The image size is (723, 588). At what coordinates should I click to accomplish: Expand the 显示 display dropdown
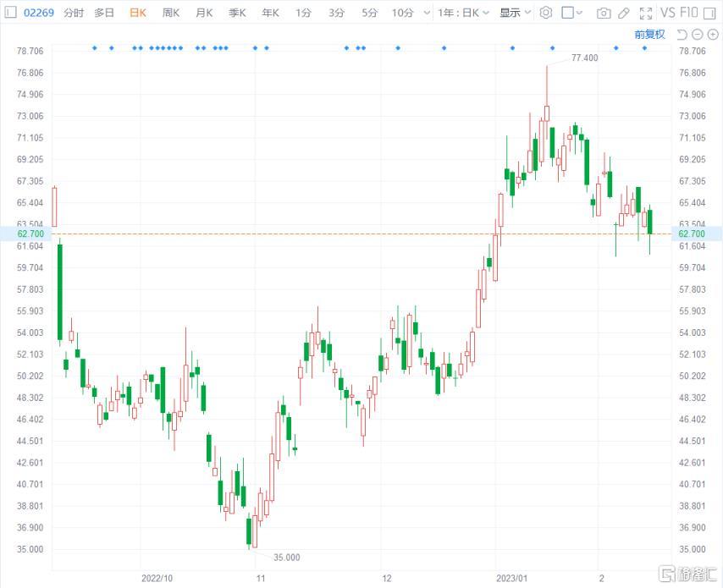point(515,13)
